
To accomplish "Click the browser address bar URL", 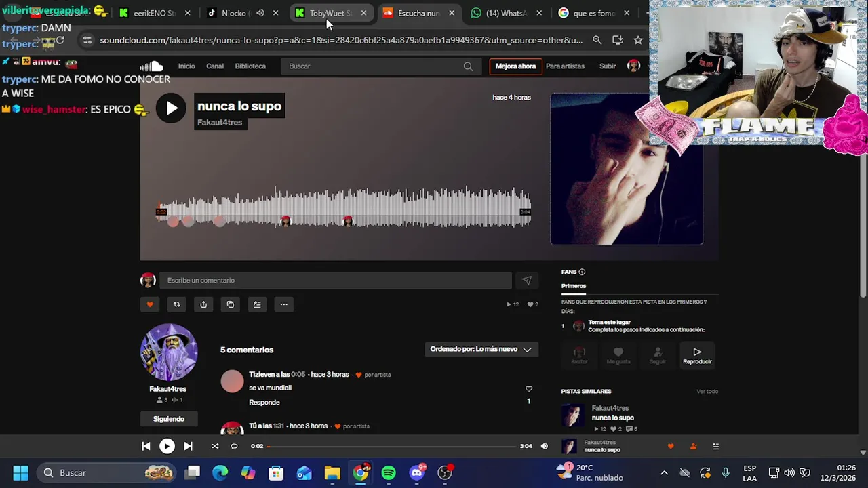I will (340, 40).
